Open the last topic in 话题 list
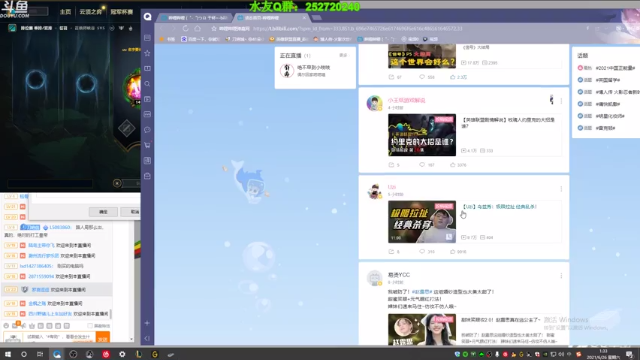The image size is (640, 360). tap(605, 128)
